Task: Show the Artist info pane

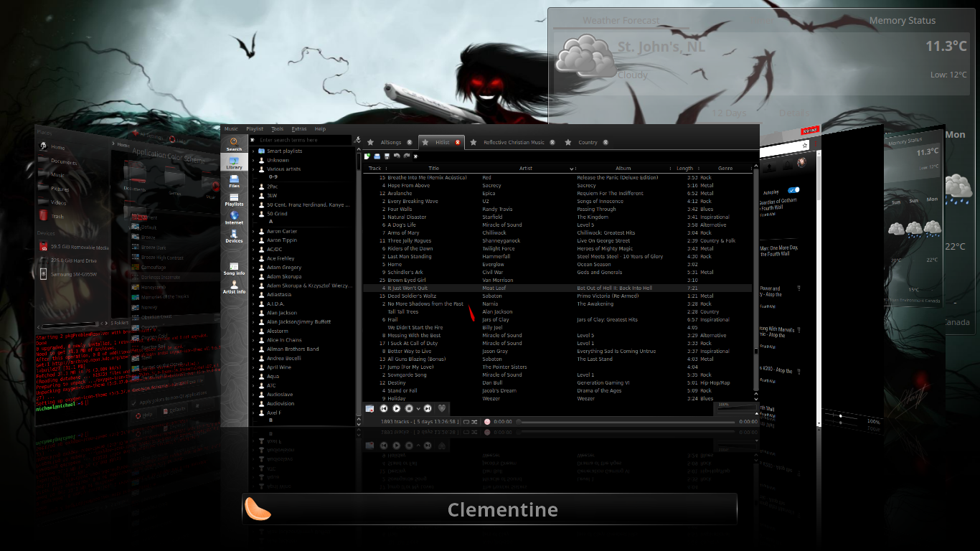Action: click(x=234, y=288)
